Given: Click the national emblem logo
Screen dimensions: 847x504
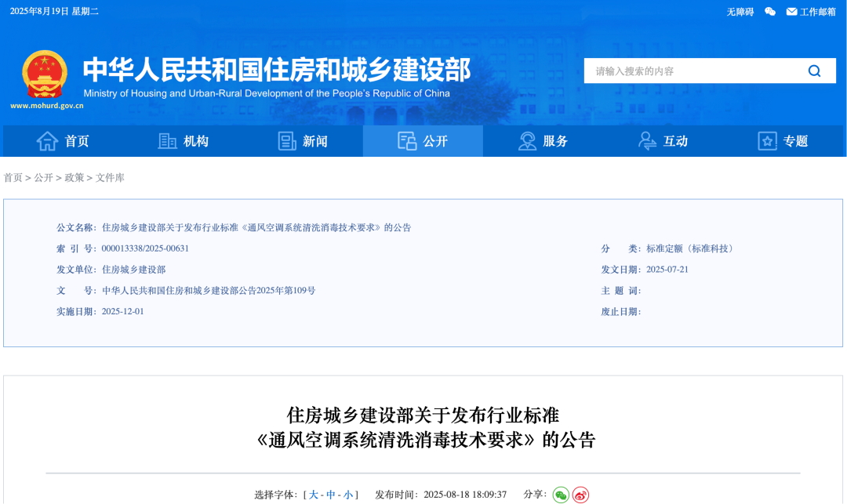Looking at the screenshot, I should pos(44,74).
